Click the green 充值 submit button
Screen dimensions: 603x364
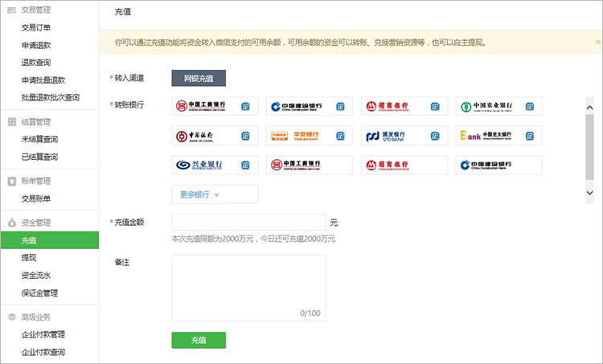click(199, 340)
